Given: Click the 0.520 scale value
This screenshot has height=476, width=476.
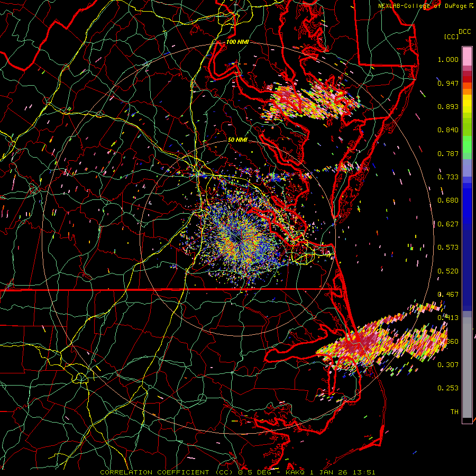Looking at the screenshot, I should [448, 271].
